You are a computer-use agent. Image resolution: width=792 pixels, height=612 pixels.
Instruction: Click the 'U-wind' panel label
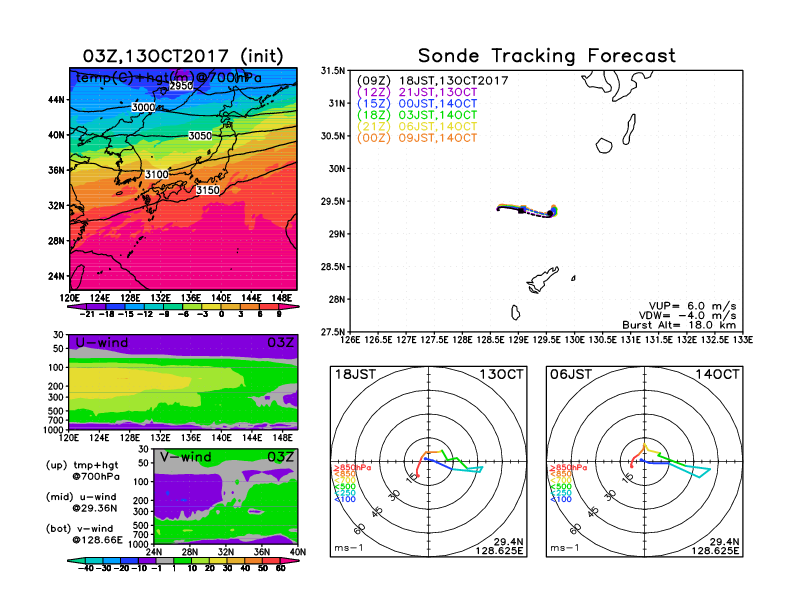[x=102, y=343]
